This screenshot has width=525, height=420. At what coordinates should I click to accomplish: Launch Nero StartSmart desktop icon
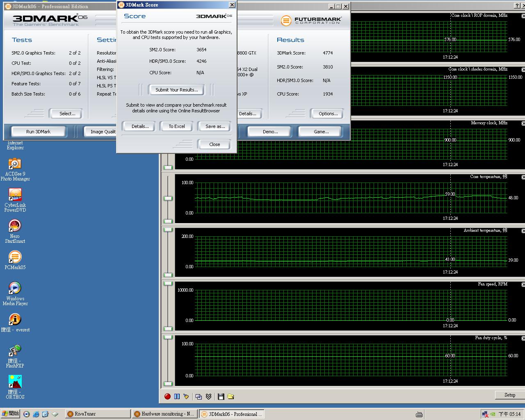15,232
